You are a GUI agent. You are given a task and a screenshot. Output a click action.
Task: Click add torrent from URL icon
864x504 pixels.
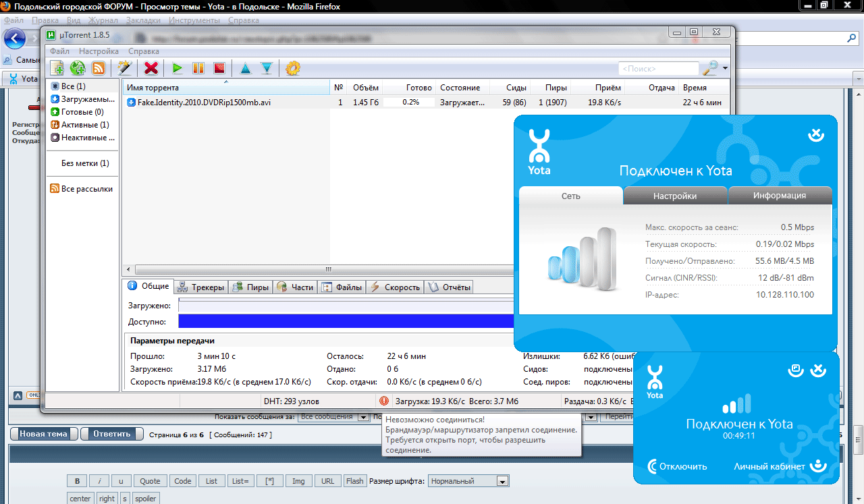coord(78,68)
